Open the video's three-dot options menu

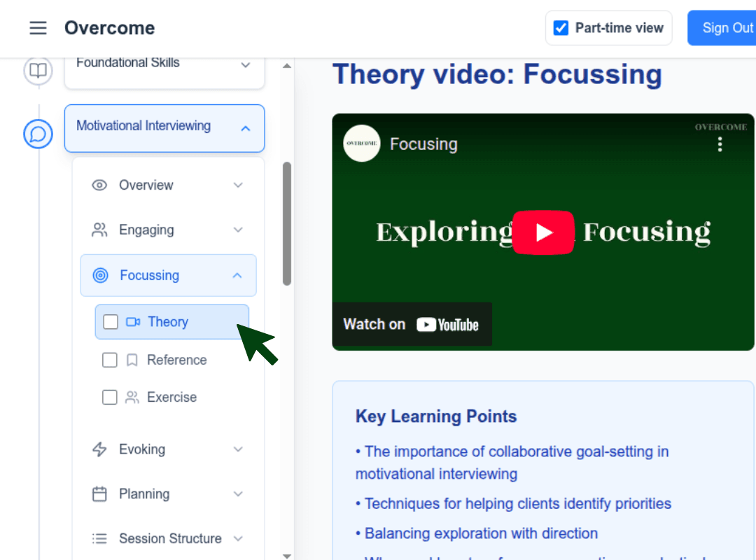coord(720,144)
